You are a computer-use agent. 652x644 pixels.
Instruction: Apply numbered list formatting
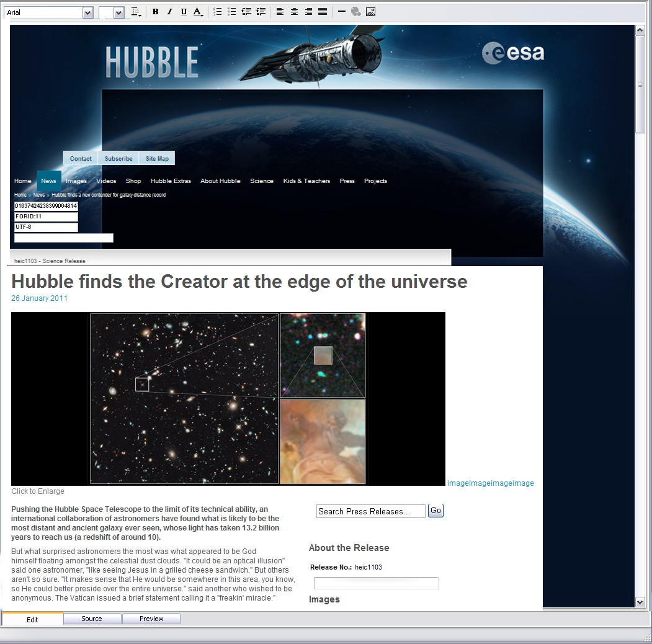(218, 12)
